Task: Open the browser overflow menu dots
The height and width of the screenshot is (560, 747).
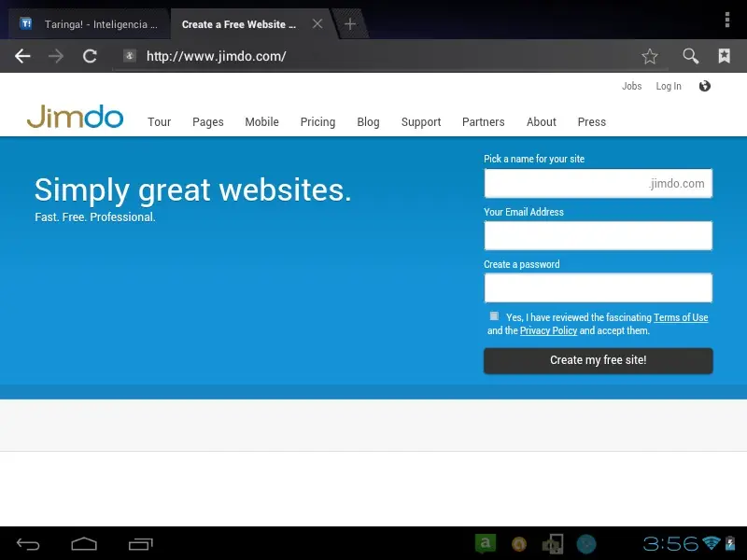Action: pos(727,20)
